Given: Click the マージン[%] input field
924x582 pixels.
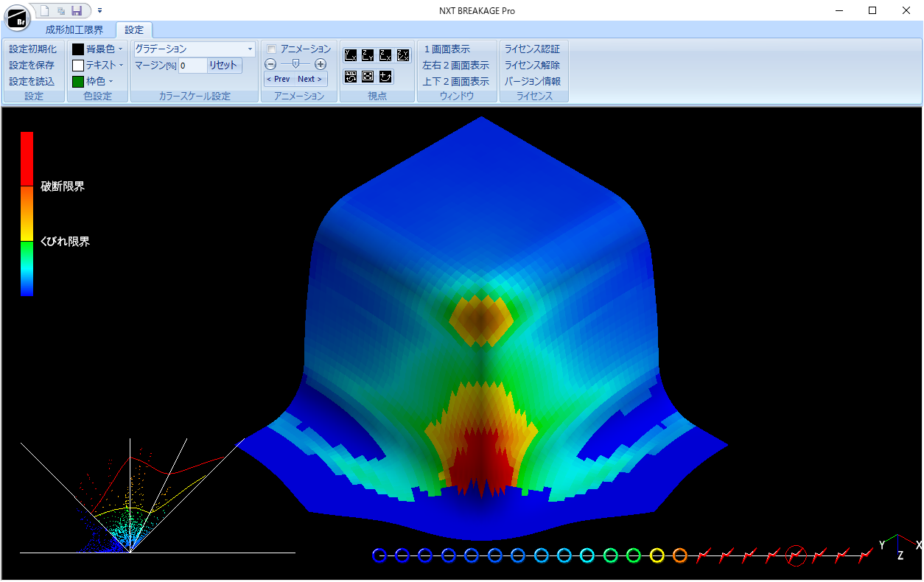Looking at the screenshot, I should pos(192,66).
